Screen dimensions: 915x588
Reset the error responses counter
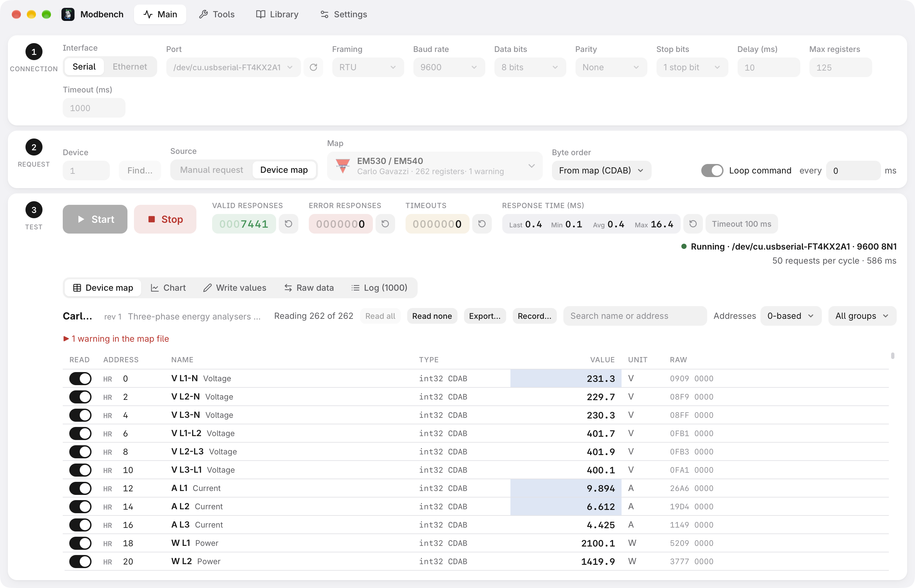[385, 224]
